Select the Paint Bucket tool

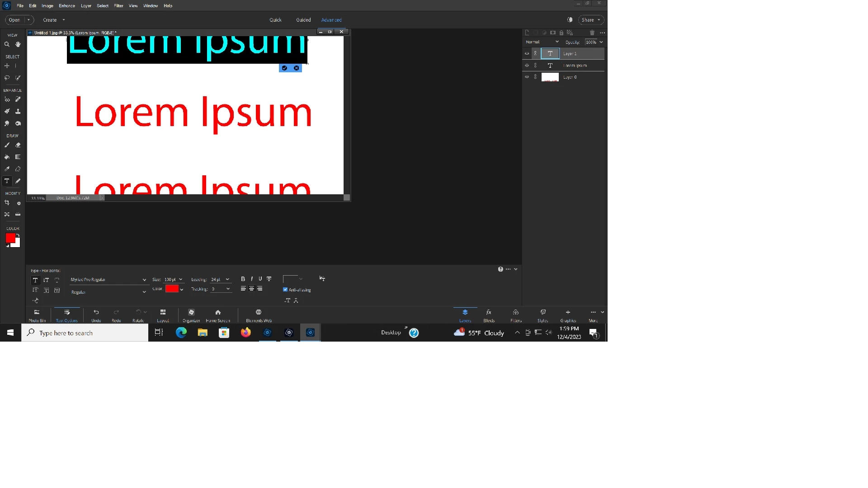click(7, 157)
